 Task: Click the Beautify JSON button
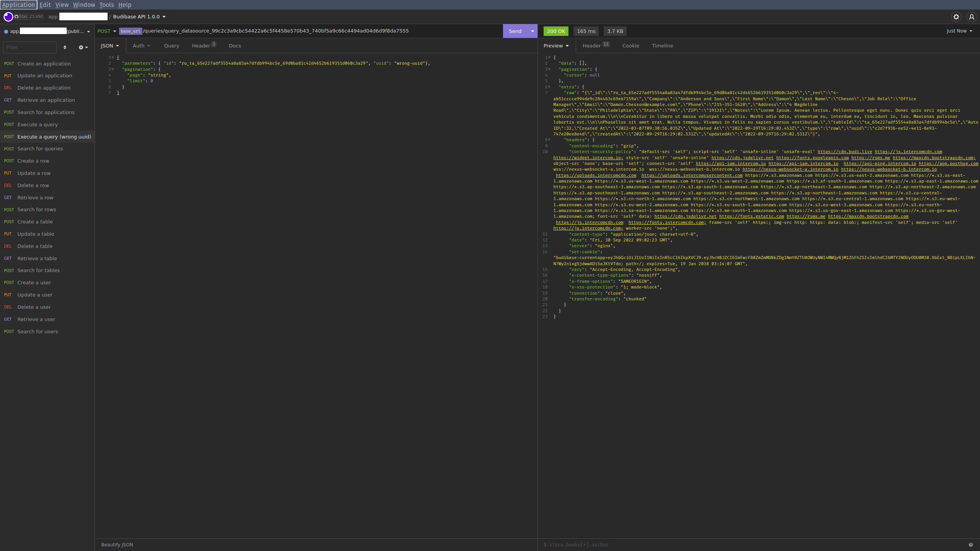(x=117, y=544)
